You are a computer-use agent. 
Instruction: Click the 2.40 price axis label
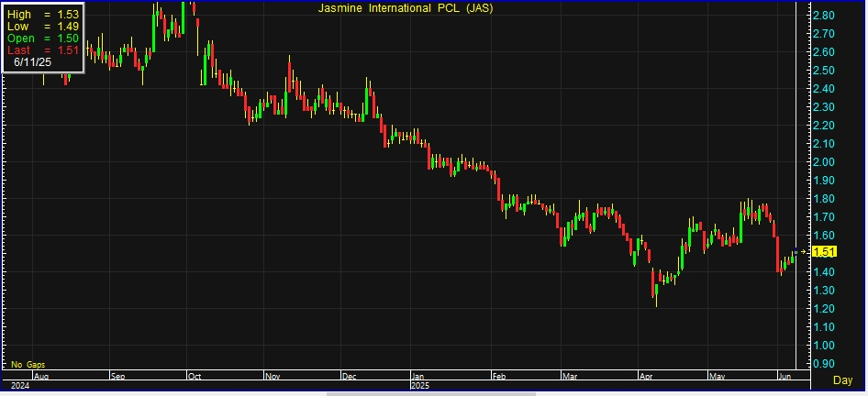(824, 89)
